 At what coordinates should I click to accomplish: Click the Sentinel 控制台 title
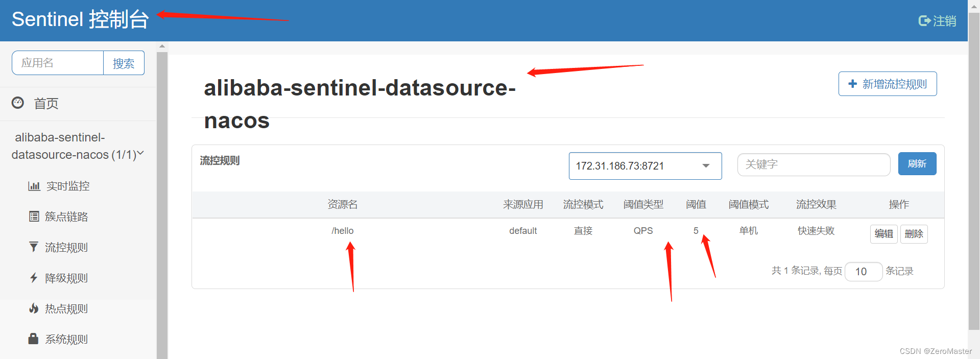80,20
